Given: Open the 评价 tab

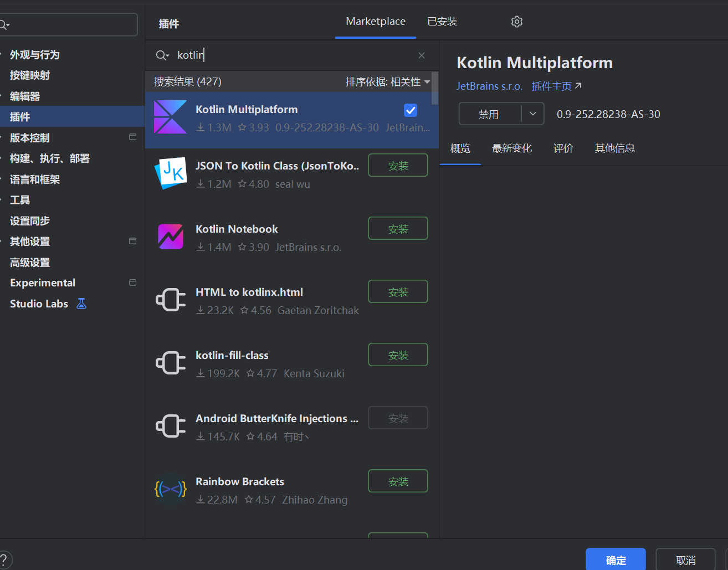Looking at the screenshot, I should (563, 148).
